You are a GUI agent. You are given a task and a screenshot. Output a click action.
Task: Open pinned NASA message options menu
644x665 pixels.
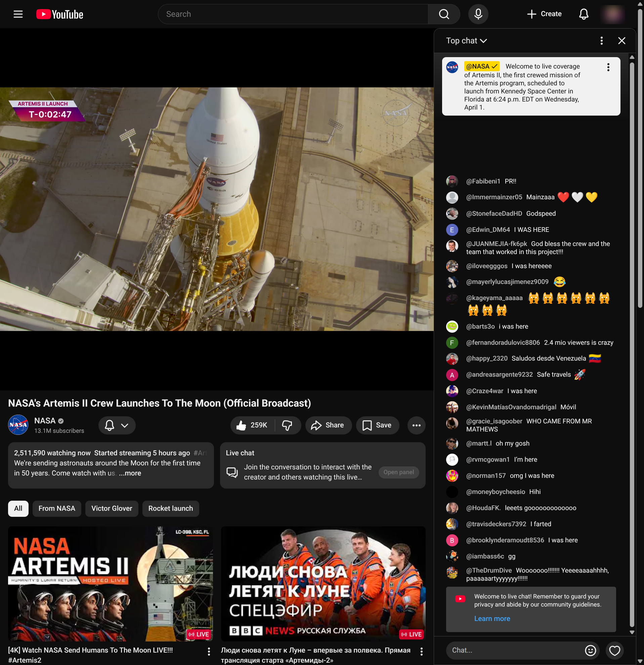click(x=608, y=67)
